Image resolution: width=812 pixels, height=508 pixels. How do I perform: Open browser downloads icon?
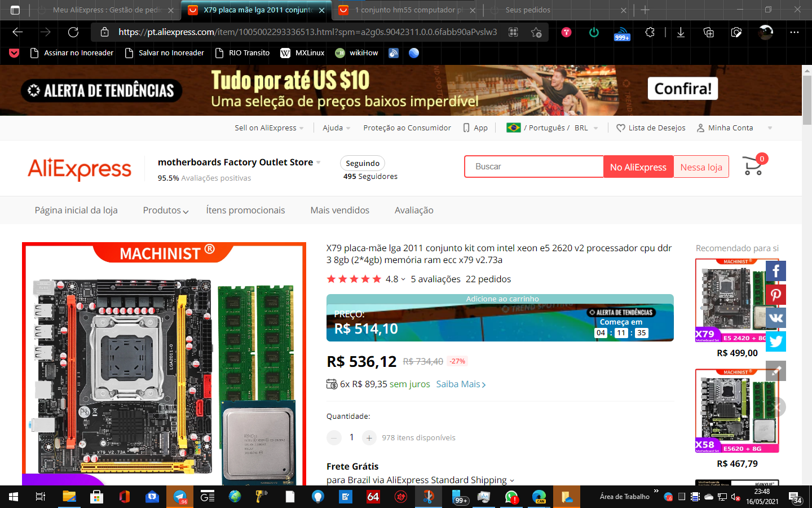(x=681, y=32)
